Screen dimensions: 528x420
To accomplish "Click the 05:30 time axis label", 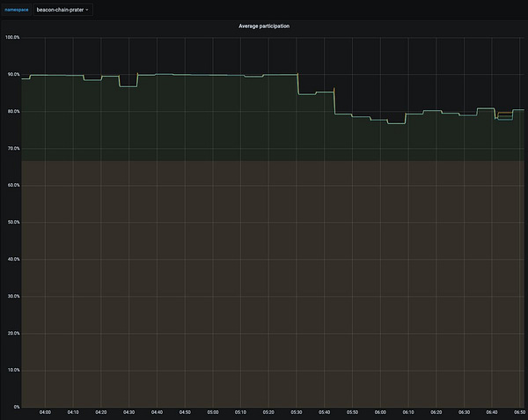I will point(297,412).
